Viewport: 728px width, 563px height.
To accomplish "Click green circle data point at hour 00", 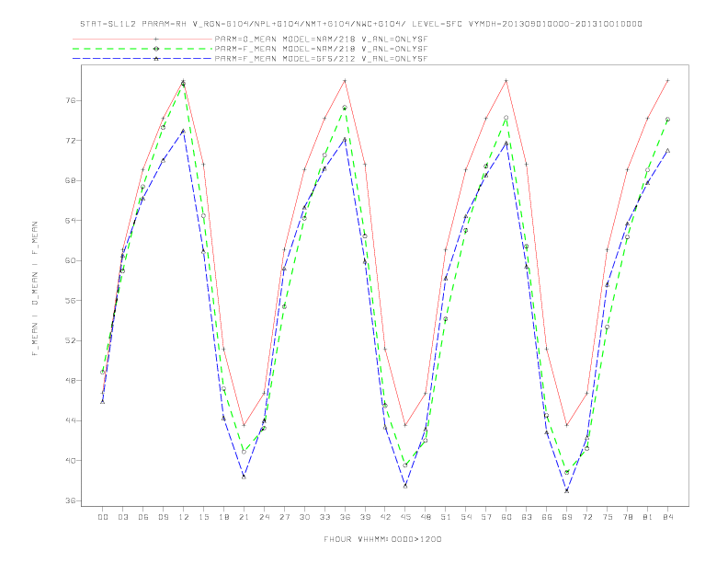I will pos(103,372).
